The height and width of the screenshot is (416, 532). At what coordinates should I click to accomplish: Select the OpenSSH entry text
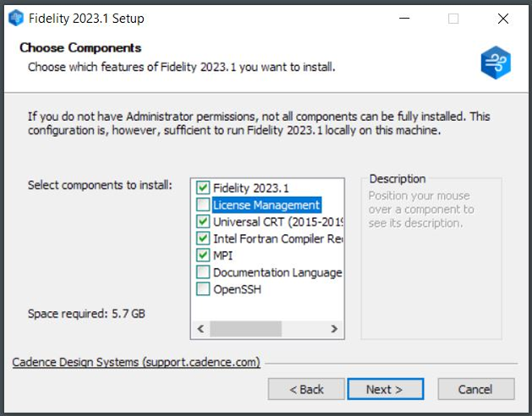click(x=237, y=289)
